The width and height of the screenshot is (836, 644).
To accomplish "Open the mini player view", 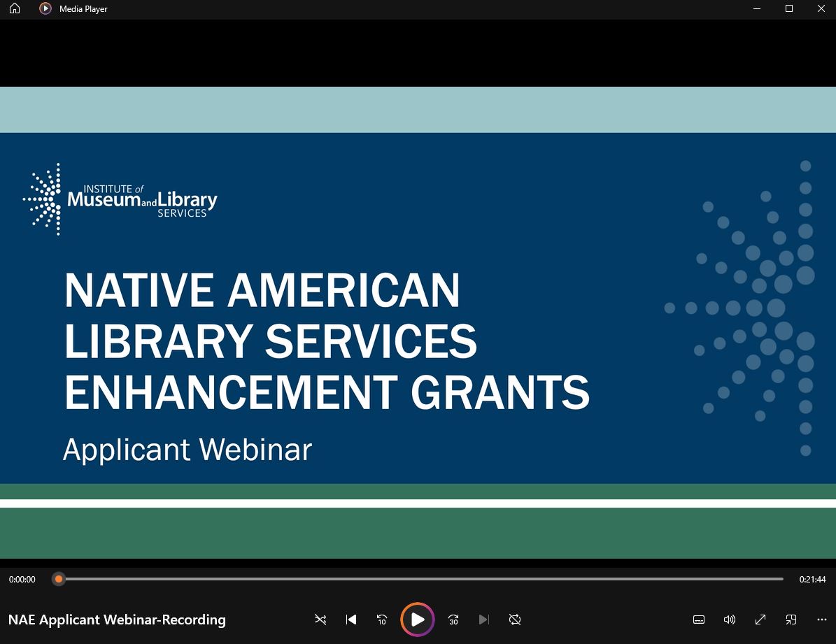I will (791, 620).
